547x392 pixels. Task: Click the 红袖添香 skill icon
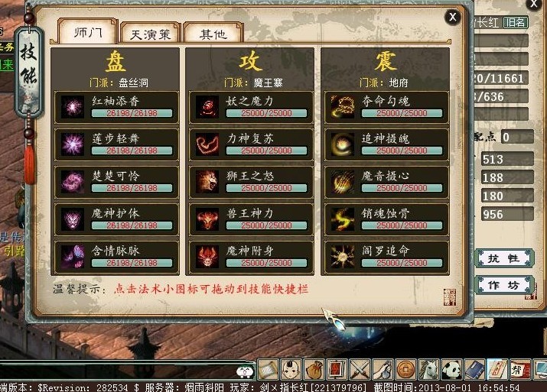tap(73, 107)
